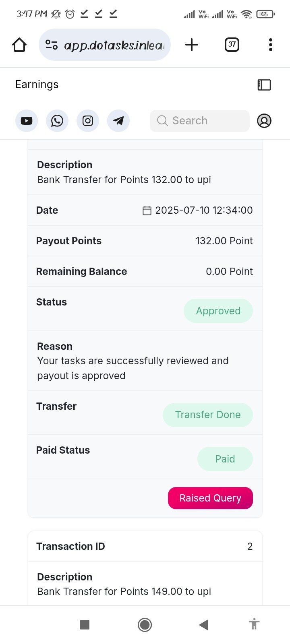Open the WhatsApp link icon
Viewport: 290px width, 644px height.
(x=57, y=121)
